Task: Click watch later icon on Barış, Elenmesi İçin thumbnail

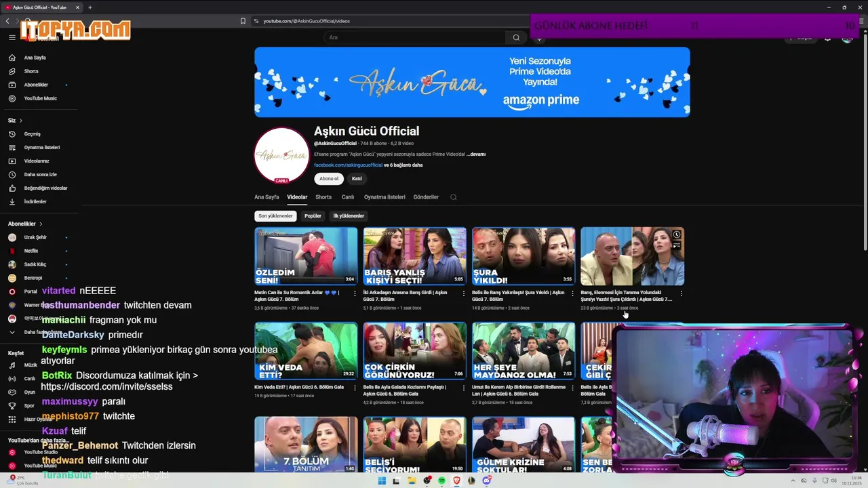Action: (x=676, y=235)
